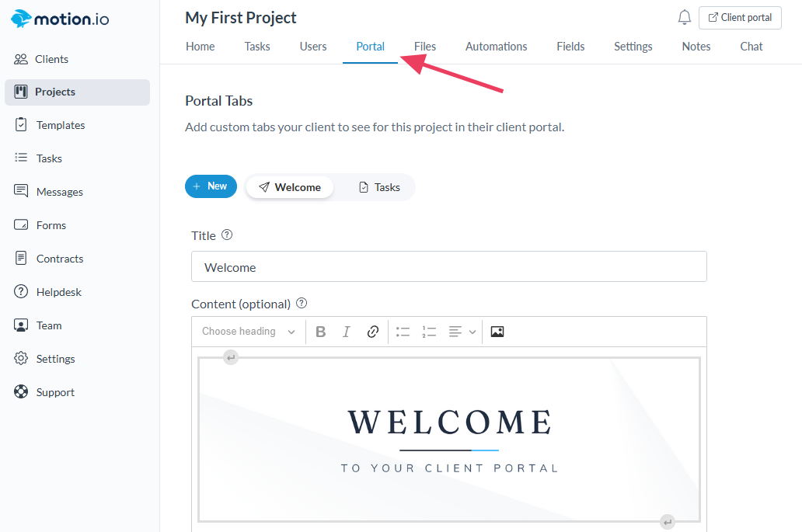Image resolution: width=802 pixels, height=532 pixels.
Task: Apply bulleted list formatting
Action: coord(403,332)
